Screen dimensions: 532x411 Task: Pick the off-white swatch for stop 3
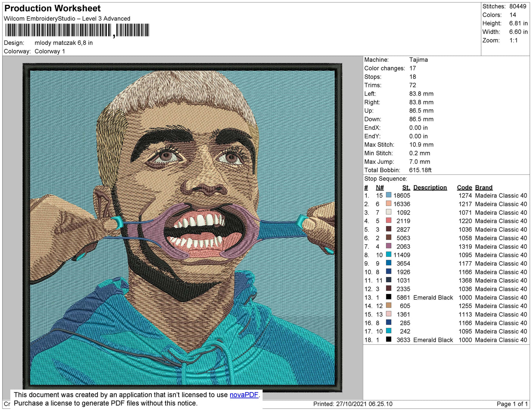388,212
